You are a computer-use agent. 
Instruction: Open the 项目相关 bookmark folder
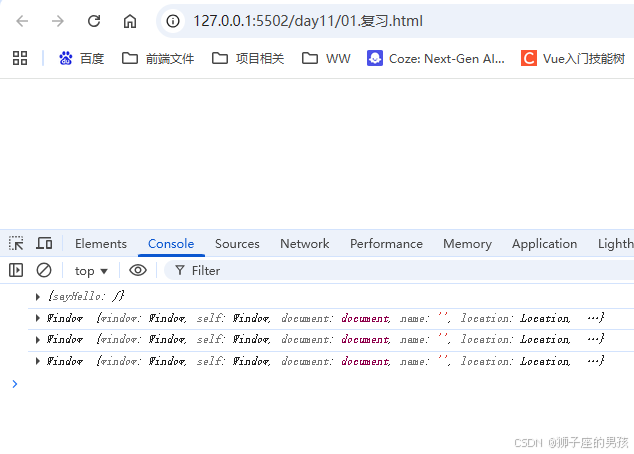248,59
